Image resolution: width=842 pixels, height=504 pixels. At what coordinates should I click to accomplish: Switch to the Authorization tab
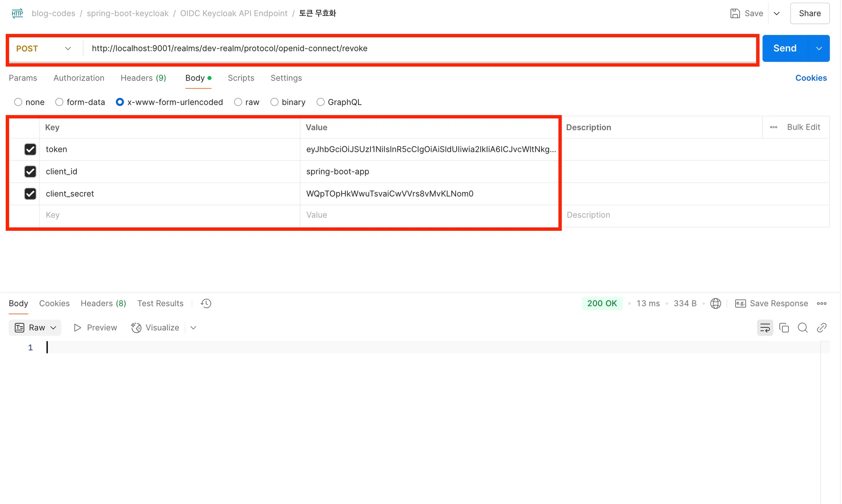tap(79, 78)
